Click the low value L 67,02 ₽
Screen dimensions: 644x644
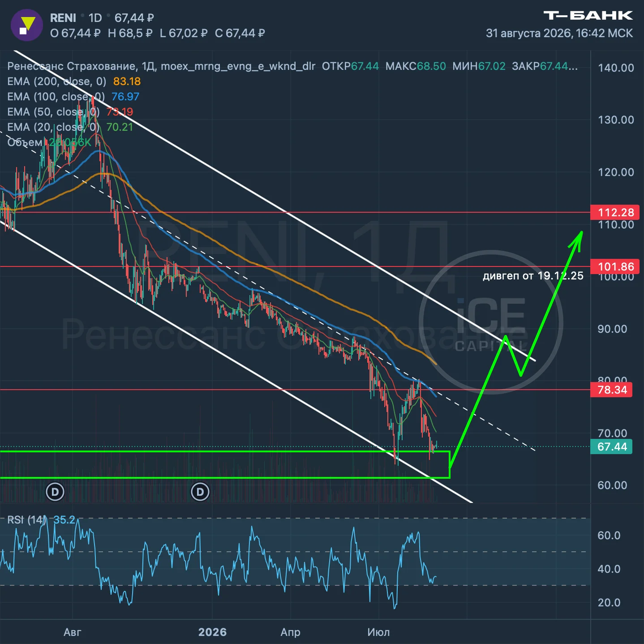[x=184, y=33]
